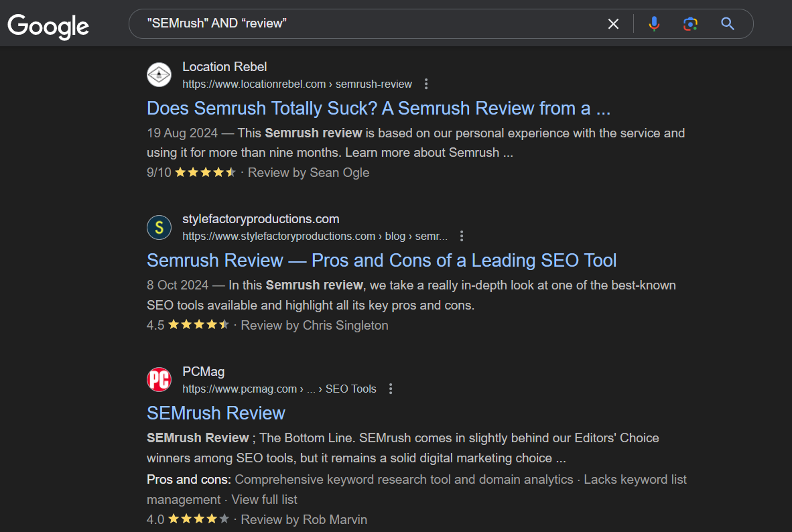The width and height of the screenshot is (792, 532).
Task: Open the PCMag 'SEMrush Review' link
Action: 216,413
